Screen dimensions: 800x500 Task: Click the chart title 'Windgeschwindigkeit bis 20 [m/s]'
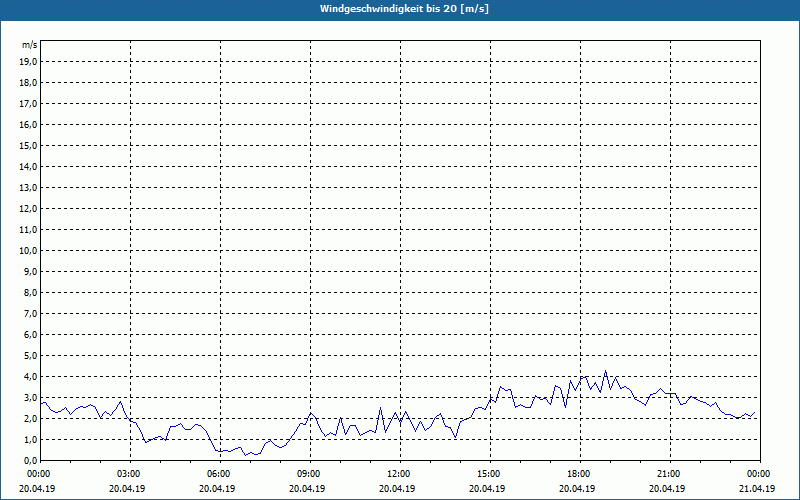(404, 9)
